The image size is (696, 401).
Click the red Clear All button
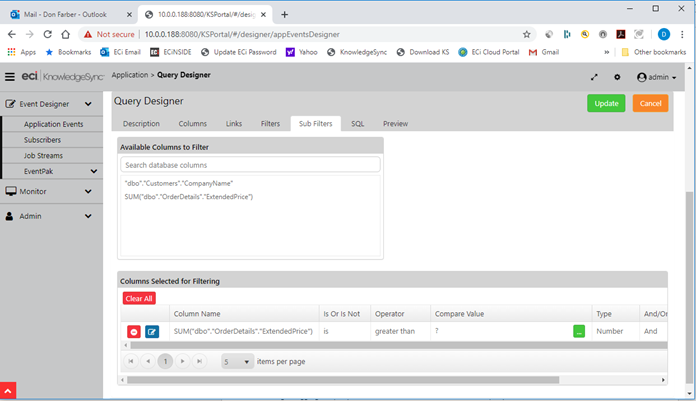[x=139, y=298]
